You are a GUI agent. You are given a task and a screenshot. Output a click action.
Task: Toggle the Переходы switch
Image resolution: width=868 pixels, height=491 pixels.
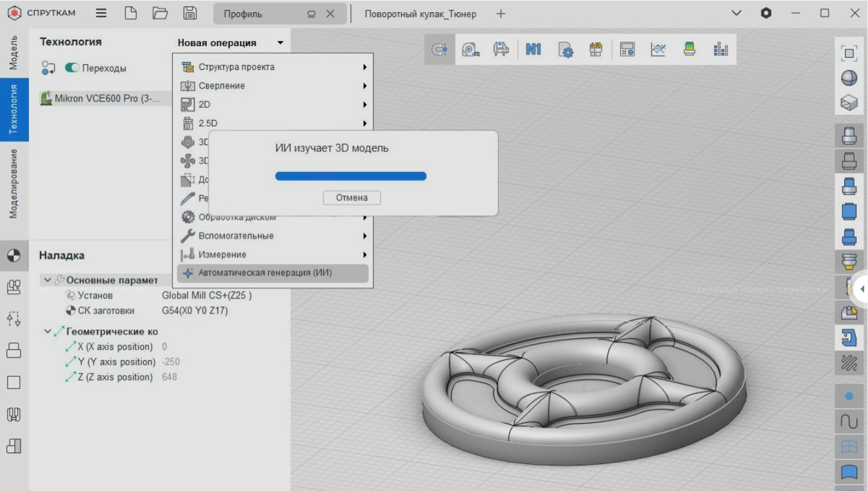(71, 68)
